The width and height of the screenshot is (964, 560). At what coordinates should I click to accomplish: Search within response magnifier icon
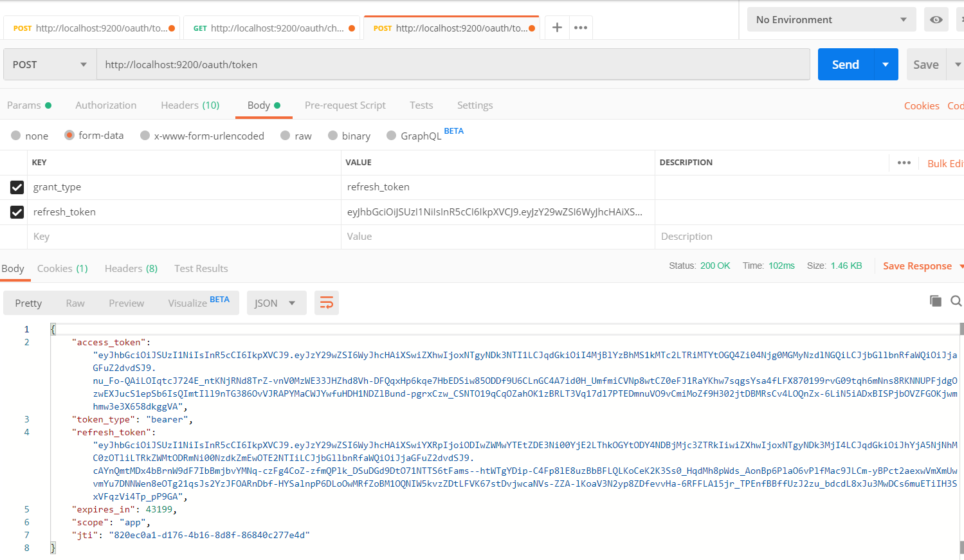(956, 301)
